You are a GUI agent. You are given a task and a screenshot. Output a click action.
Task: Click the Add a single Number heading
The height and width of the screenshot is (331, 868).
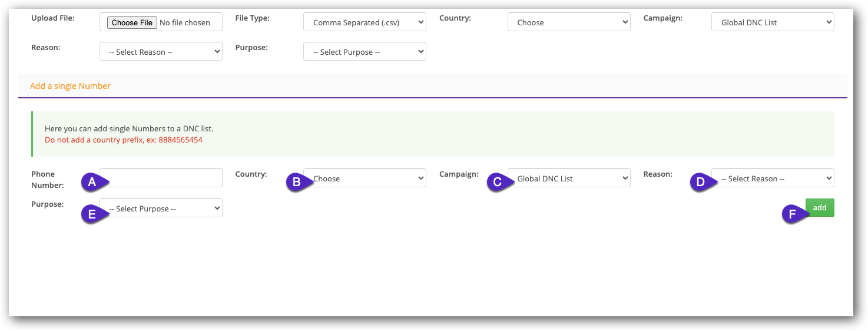point(70,86)
